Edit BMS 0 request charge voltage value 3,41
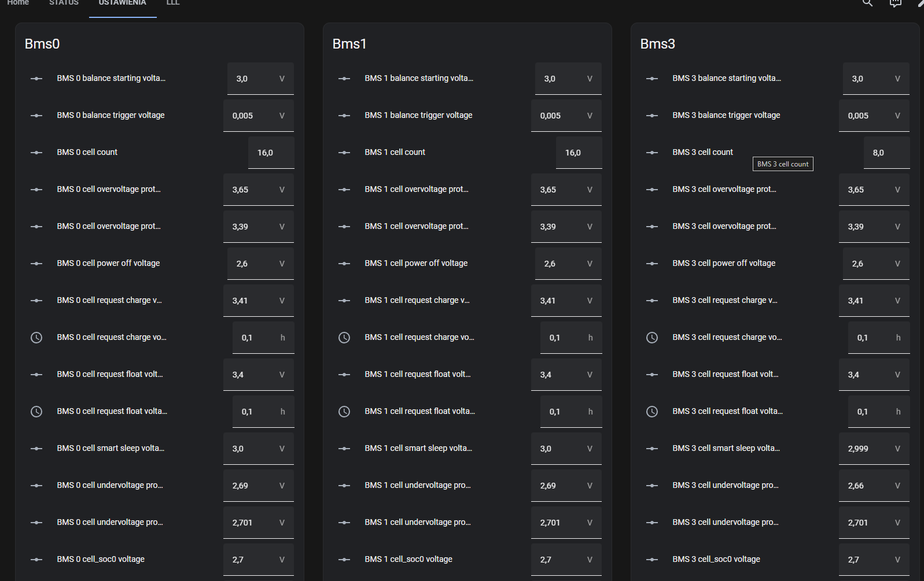 click(259, 301)
